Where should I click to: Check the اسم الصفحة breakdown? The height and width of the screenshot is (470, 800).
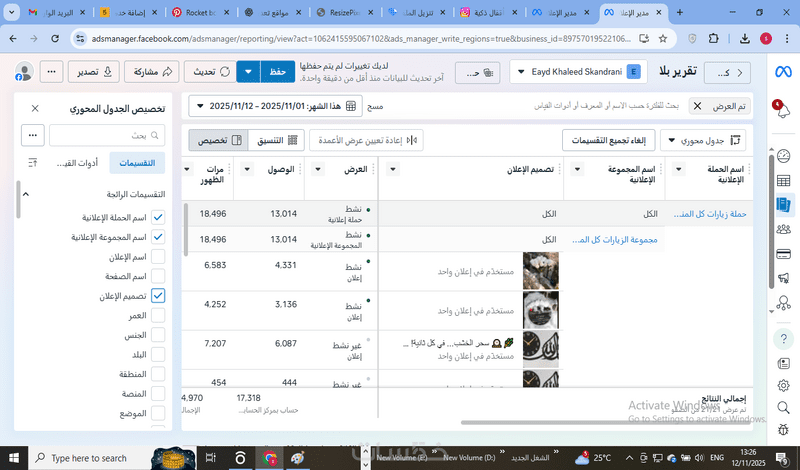click(x=158, y=276)
